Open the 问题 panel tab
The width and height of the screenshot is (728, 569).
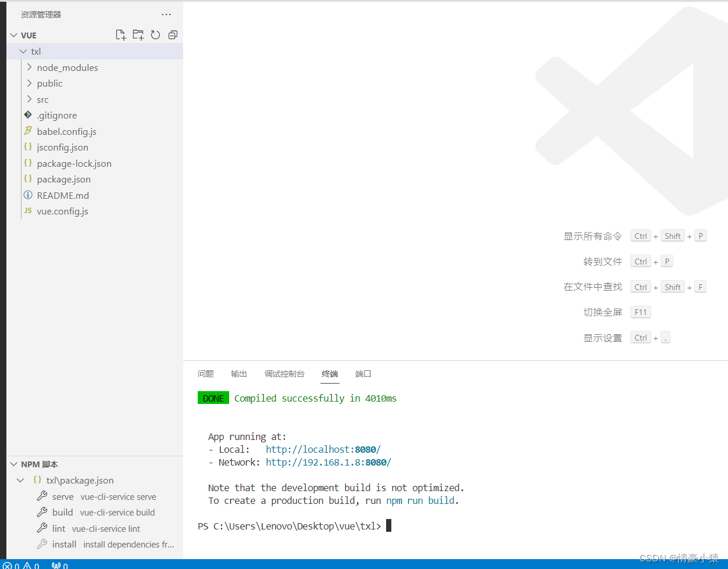pos(206,374)
